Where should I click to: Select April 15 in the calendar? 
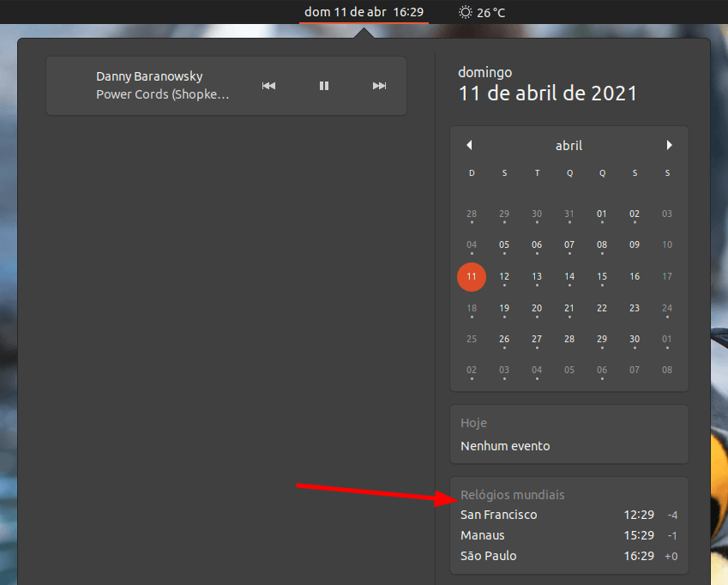pyautogui.click(x=602, y=276)
